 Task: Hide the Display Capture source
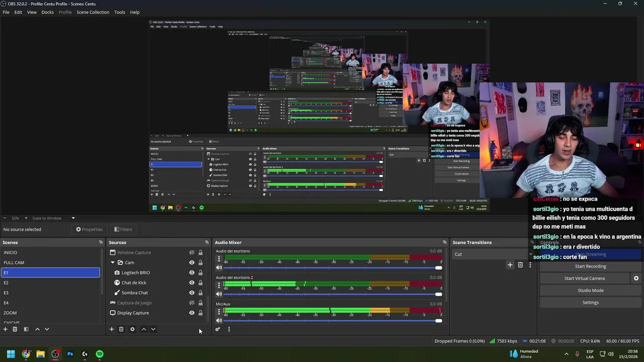[192, 313]
